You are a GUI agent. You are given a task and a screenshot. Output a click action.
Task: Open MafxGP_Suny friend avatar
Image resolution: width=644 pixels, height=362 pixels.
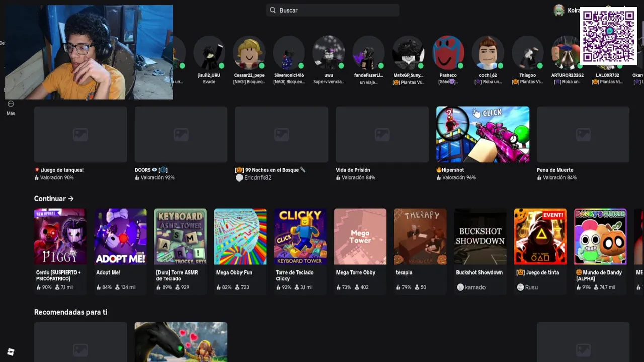pos(408,53)
